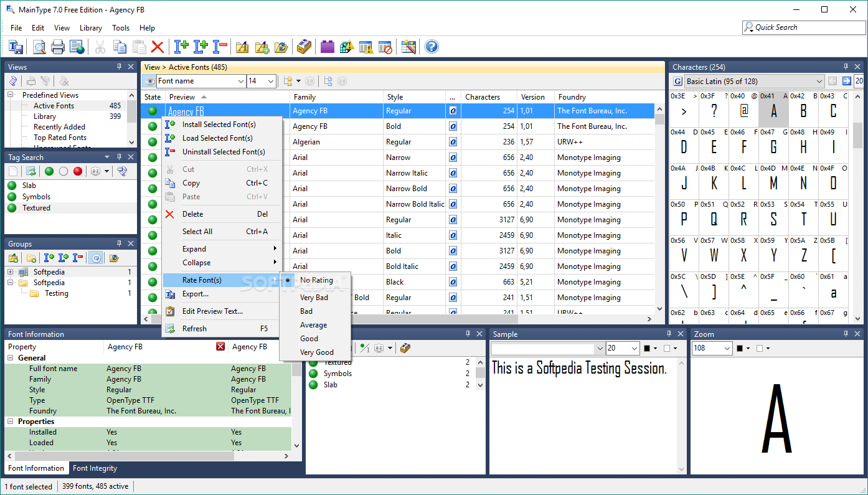Viewport: 868px width, 495px height.
Task: Click the refresh folder icon in Groups toolbar
Action: click(x=114, y=258)
